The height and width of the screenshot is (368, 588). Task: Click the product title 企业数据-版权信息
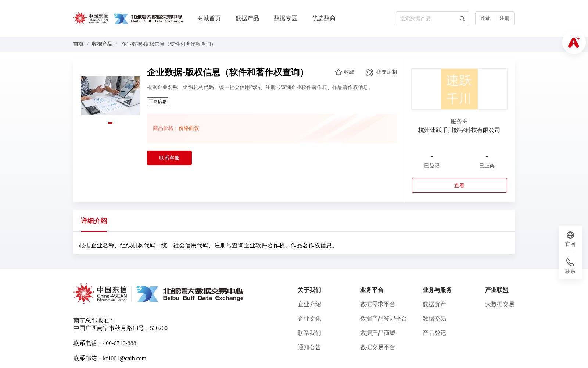click(x=228, y=72)
